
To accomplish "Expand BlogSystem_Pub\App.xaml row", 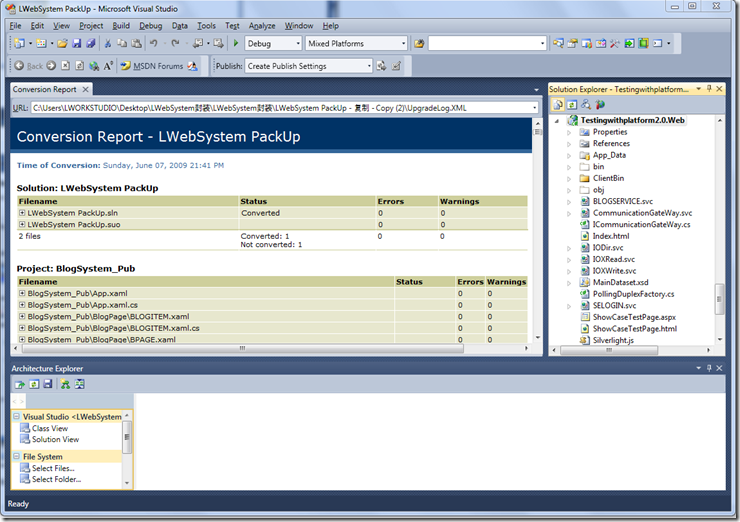I will tap(22, 293).
